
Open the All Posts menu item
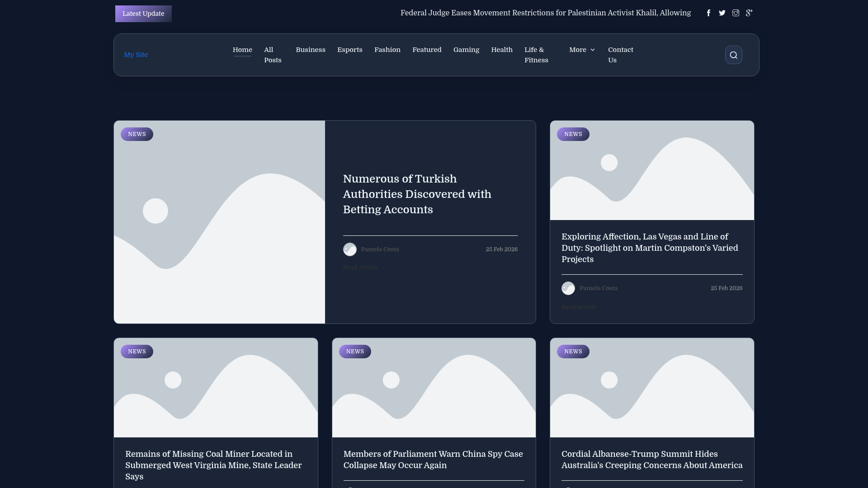click(273, 55)
